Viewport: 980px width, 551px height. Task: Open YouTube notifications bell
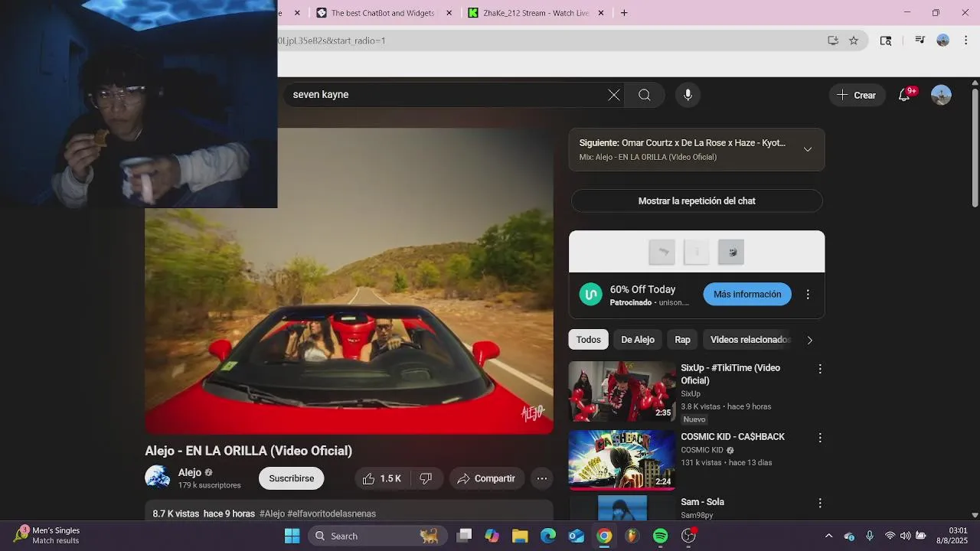tap(904, 95)
